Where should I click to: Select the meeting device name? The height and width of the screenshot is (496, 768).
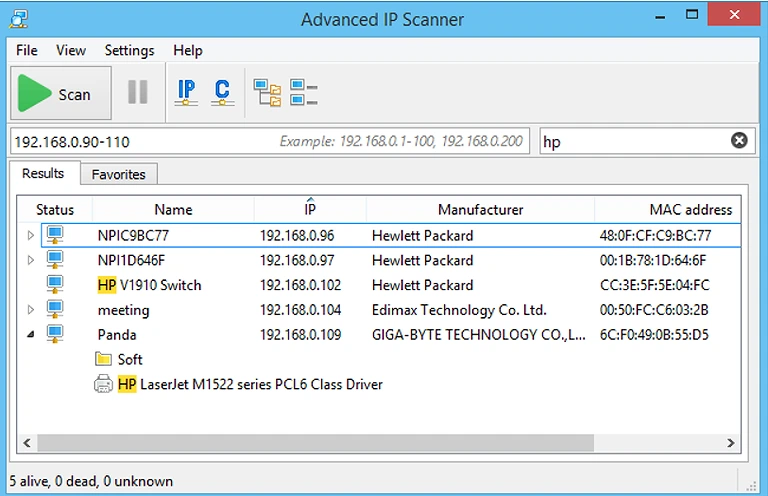click(123, 310)
